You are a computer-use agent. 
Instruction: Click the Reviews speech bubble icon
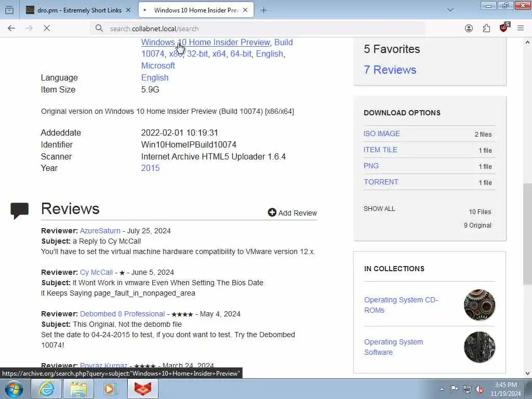tap(20, 210)
